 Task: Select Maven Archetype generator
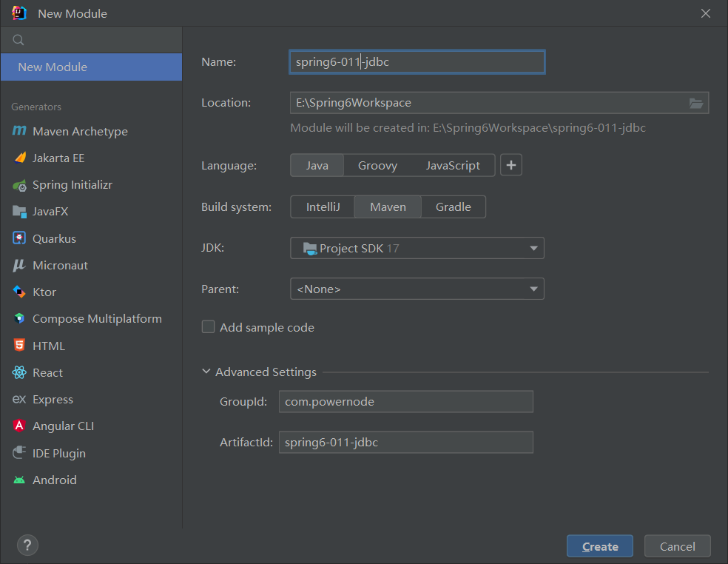pyautogui.click(x=92, y=131)
